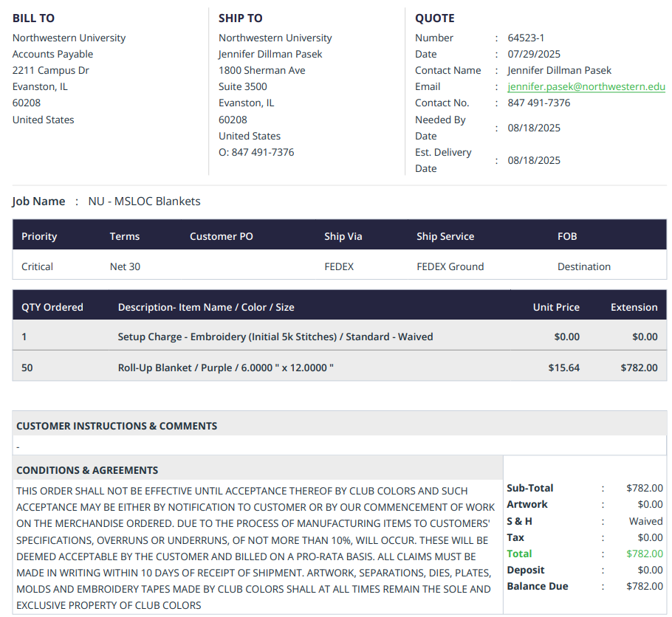Click the SHIP TO section heading
The image size is (672, 617).
click(x=240, y=18)
